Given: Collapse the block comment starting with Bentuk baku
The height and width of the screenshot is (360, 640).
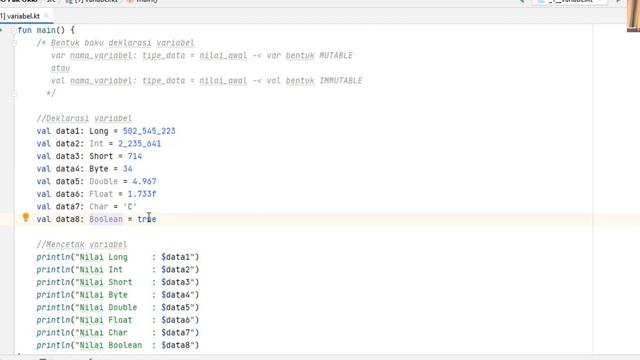Looking at the screenshot, I should pos(14,43).
